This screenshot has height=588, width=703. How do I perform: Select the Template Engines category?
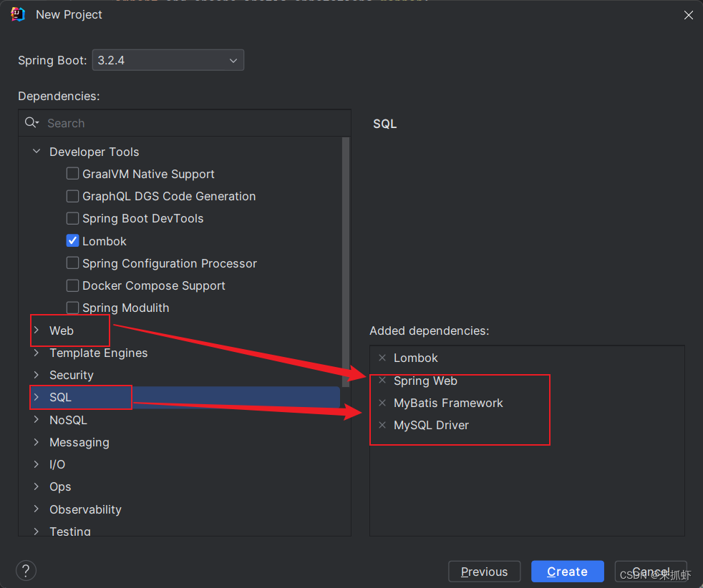click(x=99, y=353)
